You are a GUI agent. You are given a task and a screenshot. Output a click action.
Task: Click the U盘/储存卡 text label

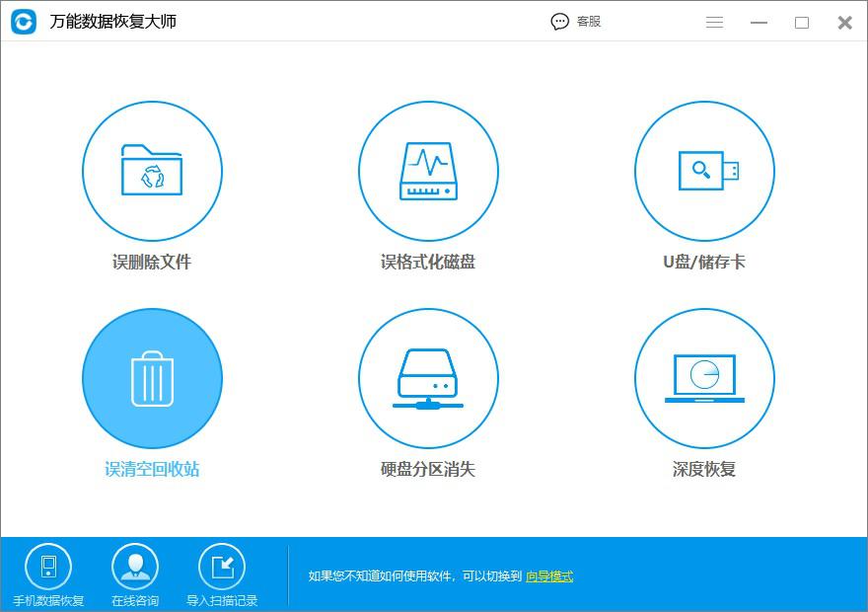tap(704, 262)
